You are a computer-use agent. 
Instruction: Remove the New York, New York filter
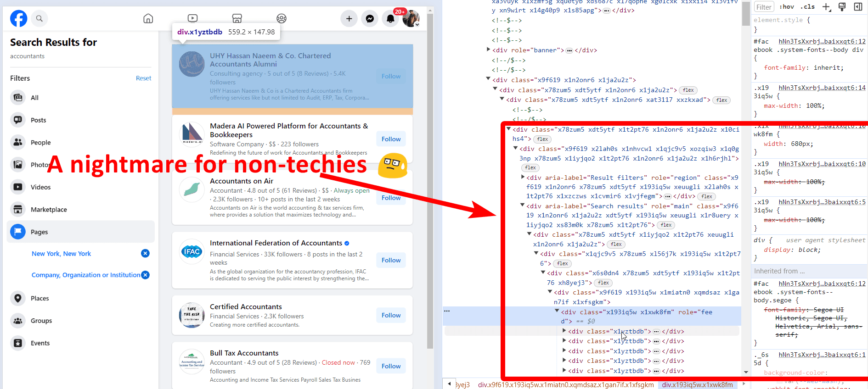point(145,253)
